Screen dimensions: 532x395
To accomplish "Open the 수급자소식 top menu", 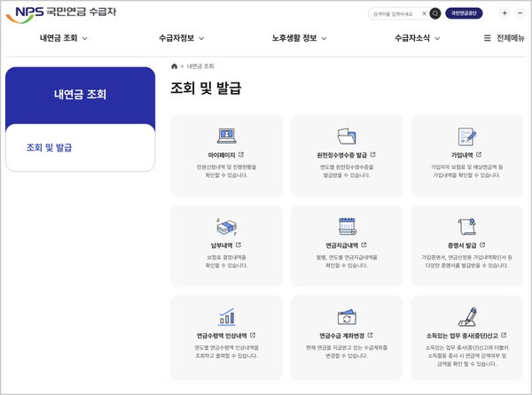I will (412, 38).
